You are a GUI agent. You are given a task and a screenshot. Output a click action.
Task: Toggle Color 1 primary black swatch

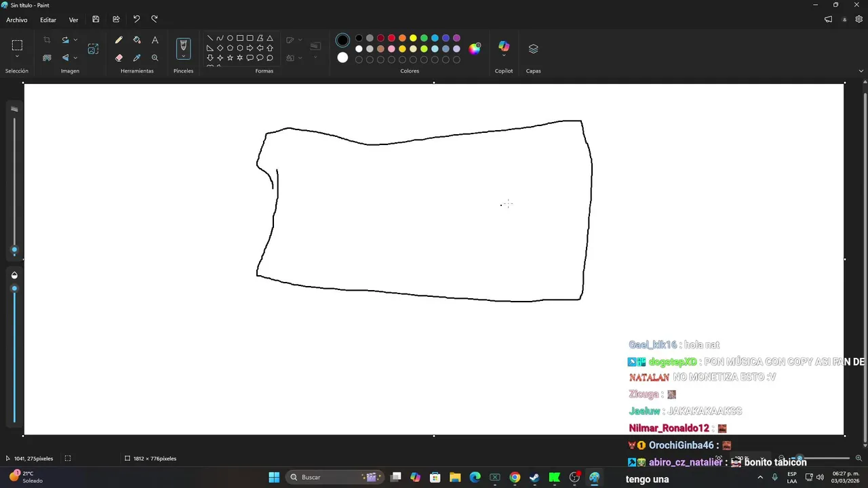pos(342,41)
